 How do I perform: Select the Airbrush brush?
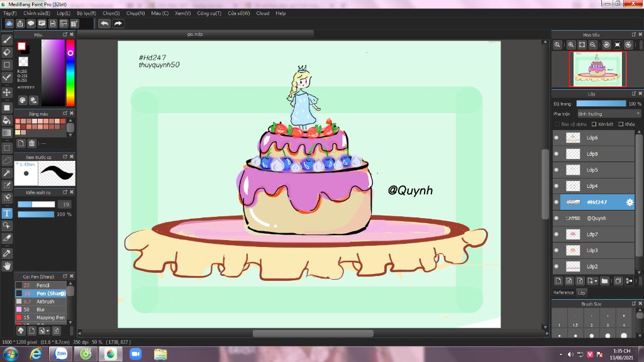pyautogui.click(x=41, y=301)
